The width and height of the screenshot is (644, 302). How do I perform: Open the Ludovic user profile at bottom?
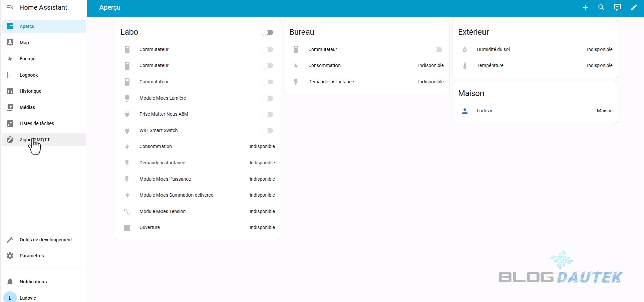tap(28, 298)
